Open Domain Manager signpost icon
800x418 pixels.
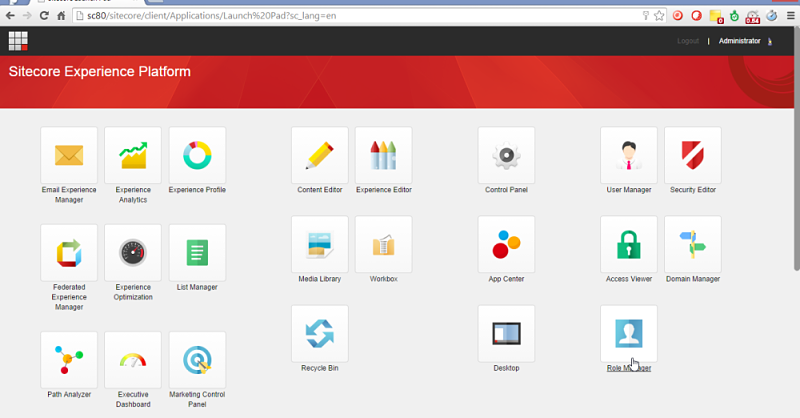click(x=693, y=244)
